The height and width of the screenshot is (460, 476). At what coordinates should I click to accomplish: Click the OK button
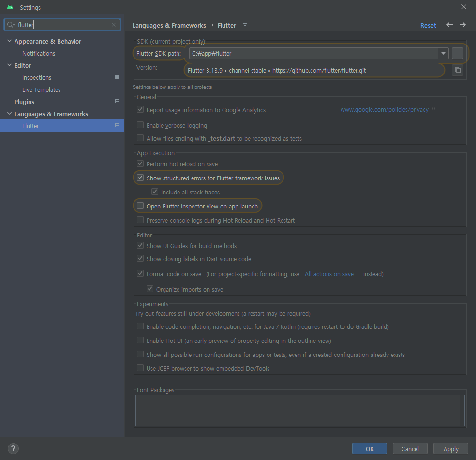click(x=370, y=449)
